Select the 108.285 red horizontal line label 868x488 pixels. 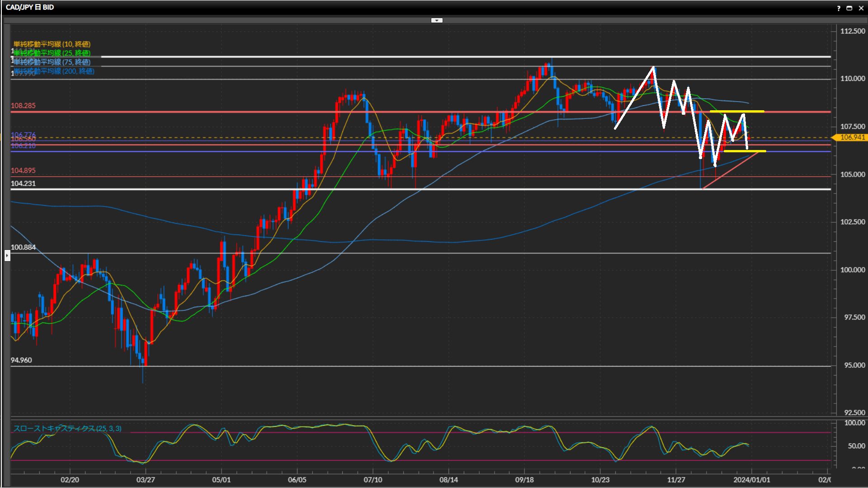pos(23,106)
